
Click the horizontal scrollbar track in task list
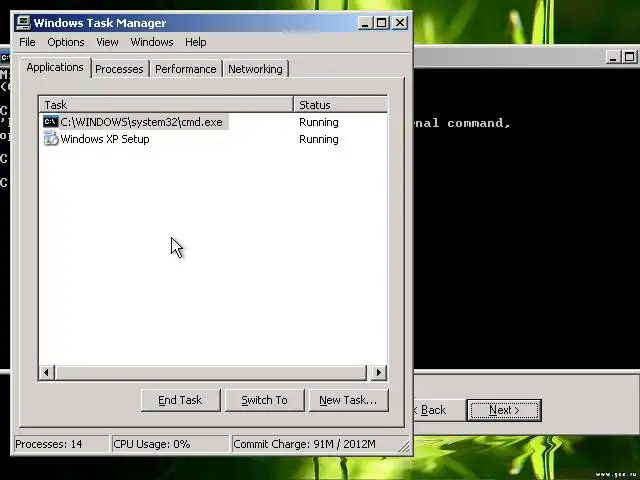click(x=211, y=372)
